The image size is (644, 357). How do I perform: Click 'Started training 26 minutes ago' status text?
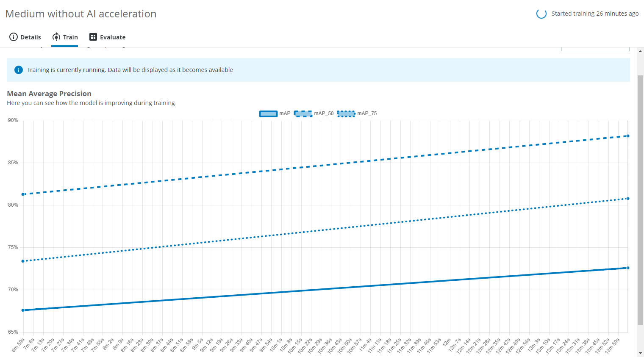595,14
